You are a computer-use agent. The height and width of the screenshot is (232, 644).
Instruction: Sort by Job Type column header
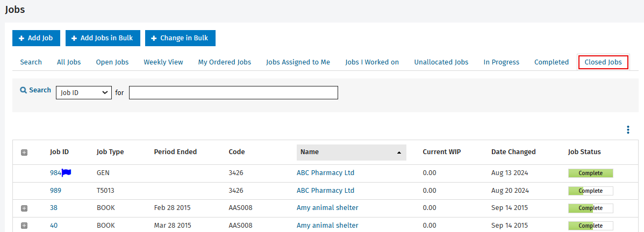110,152
